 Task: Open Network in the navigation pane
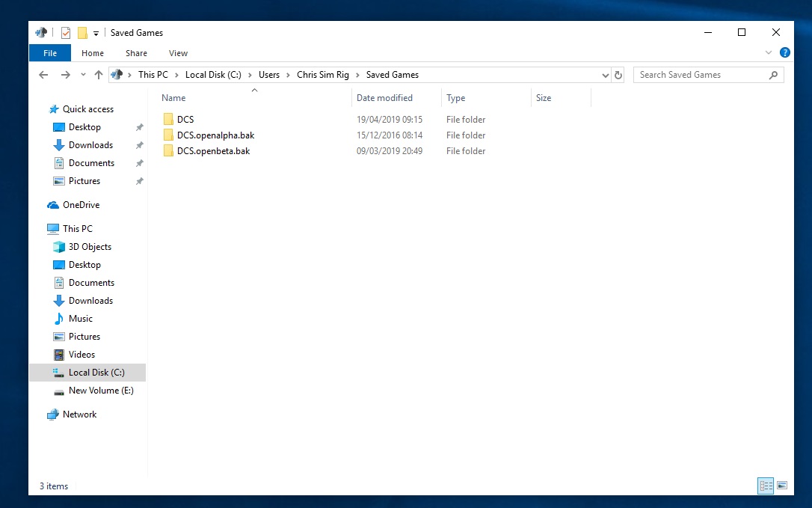[79, 414]
